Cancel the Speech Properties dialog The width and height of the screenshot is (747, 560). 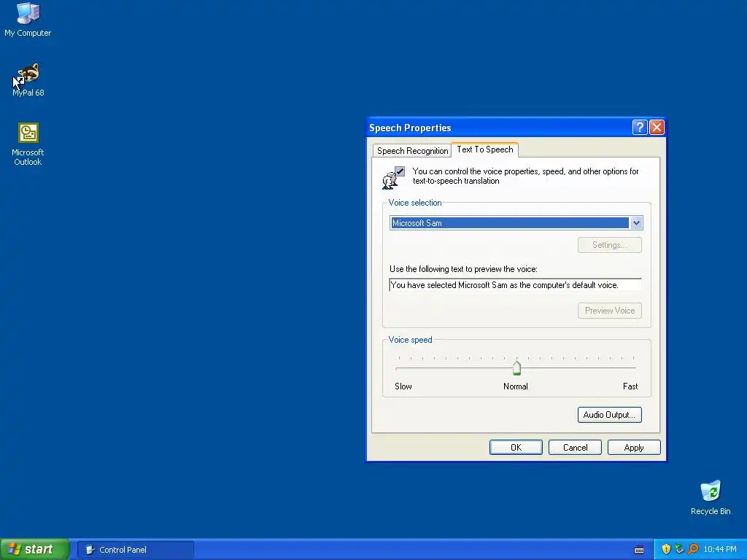pos(575,448)
